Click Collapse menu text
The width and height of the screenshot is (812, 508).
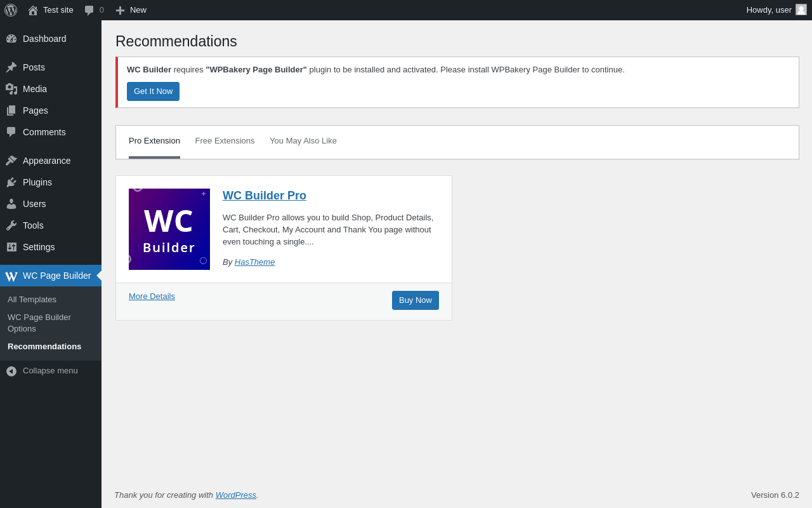point(50,371)
